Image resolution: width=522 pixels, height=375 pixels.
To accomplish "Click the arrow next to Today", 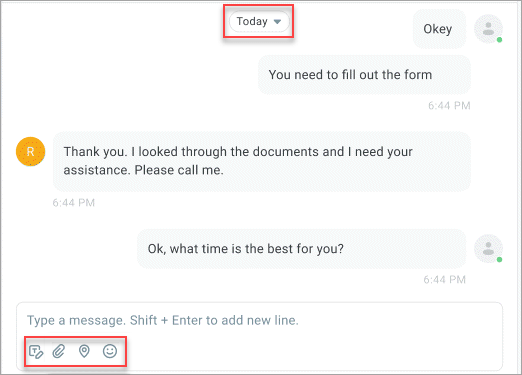I will click(x=277, y=22).
